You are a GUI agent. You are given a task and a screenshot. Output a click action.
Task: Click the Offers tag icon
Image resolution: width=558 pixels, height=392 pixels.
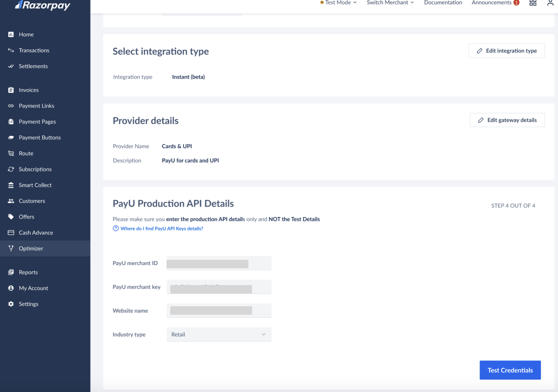click(11, 217)
